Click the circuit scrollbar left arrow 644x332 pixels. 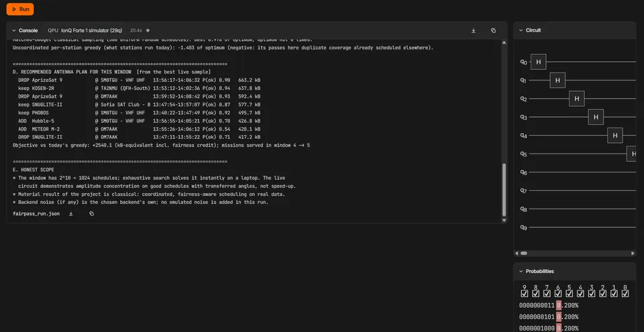(517, 253)
